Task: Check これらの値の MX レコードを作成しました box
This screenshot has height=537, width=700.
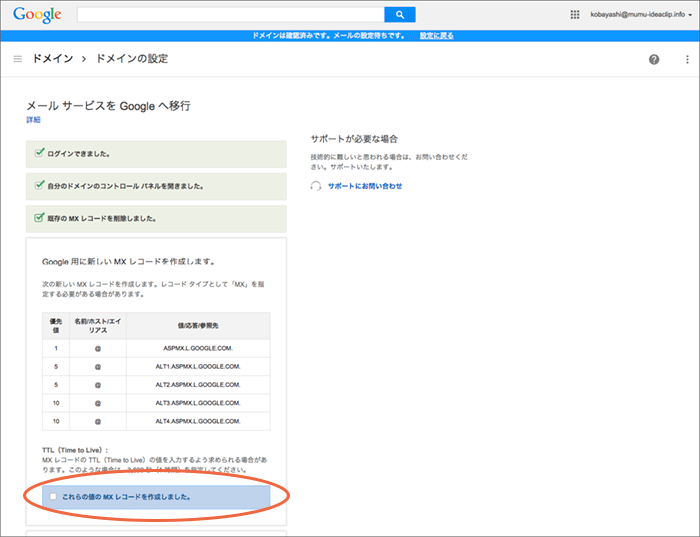Action: click(53, 496)
